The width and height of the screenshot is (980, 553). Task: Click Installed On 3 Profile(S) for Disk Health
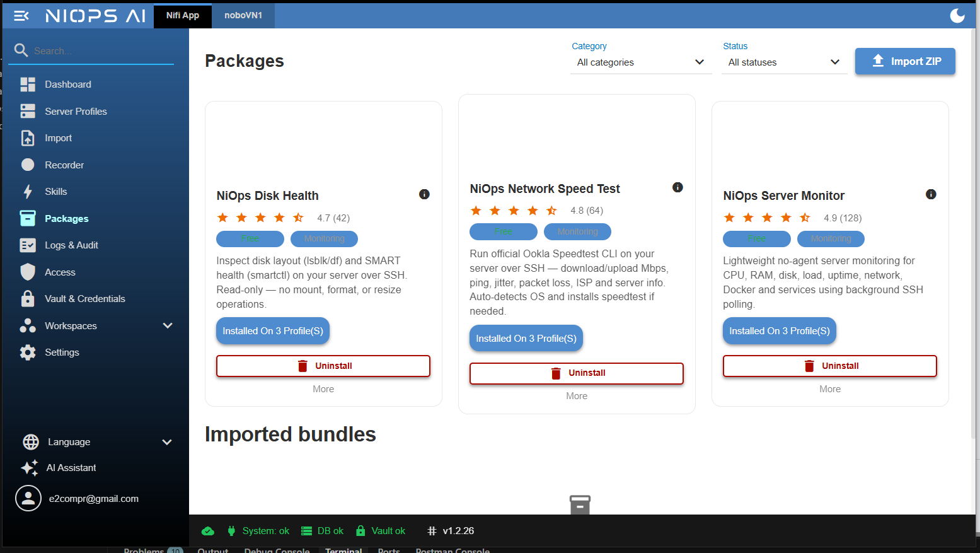click(x=273, y=331)
